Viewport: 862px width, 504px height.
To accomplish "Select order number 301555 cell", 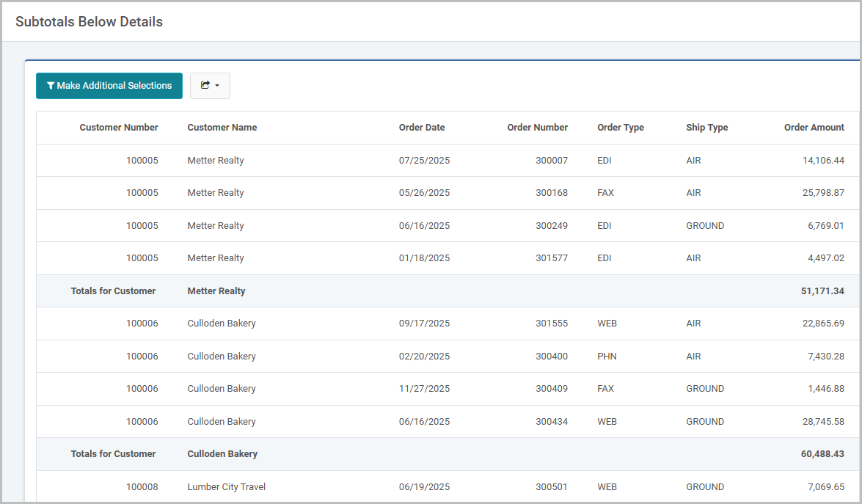I will [x=552, y=324].
